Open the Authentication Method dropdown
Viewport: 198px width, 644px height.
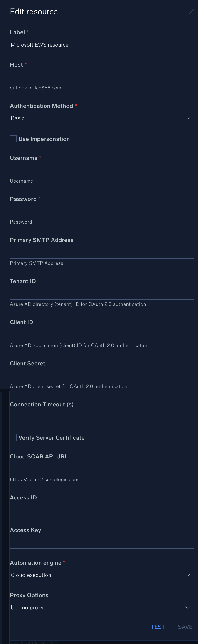tap(102, 118)
